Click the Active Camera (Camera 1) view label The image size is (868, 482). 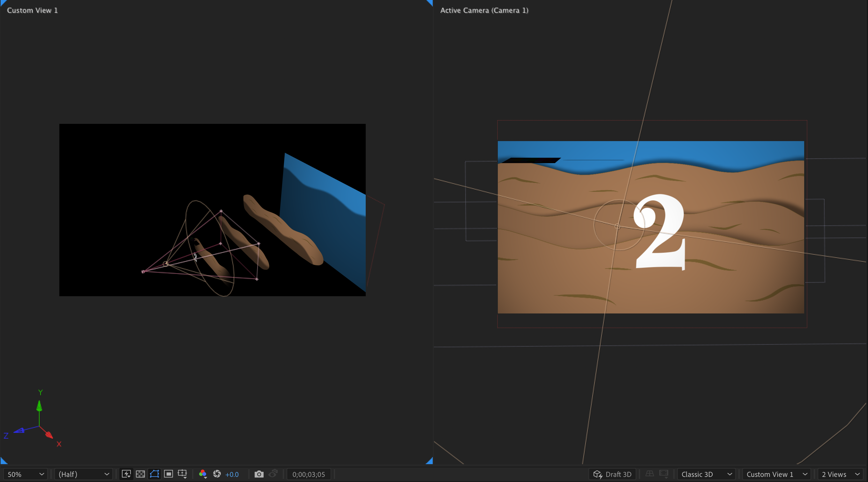pos(484,11)
